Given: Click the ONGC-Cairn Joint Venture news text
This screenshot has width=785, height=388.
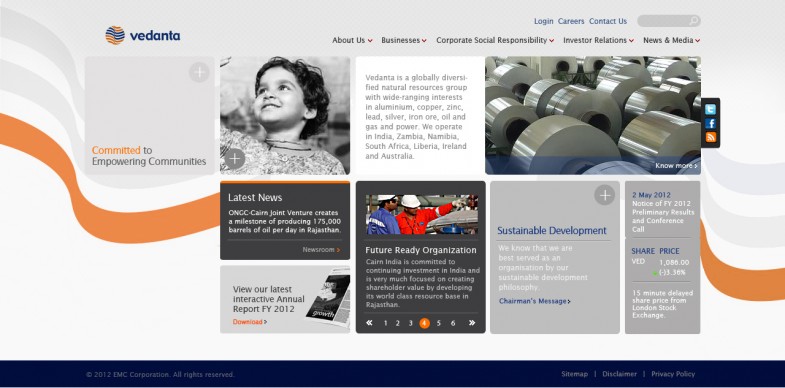Looking at the screenshot, I should (285, 221).
